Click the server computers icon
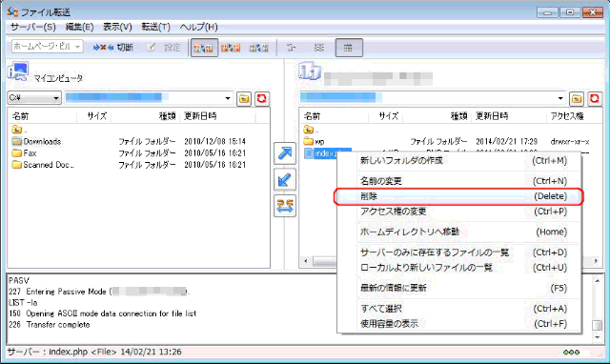 [x=310, y=71]
